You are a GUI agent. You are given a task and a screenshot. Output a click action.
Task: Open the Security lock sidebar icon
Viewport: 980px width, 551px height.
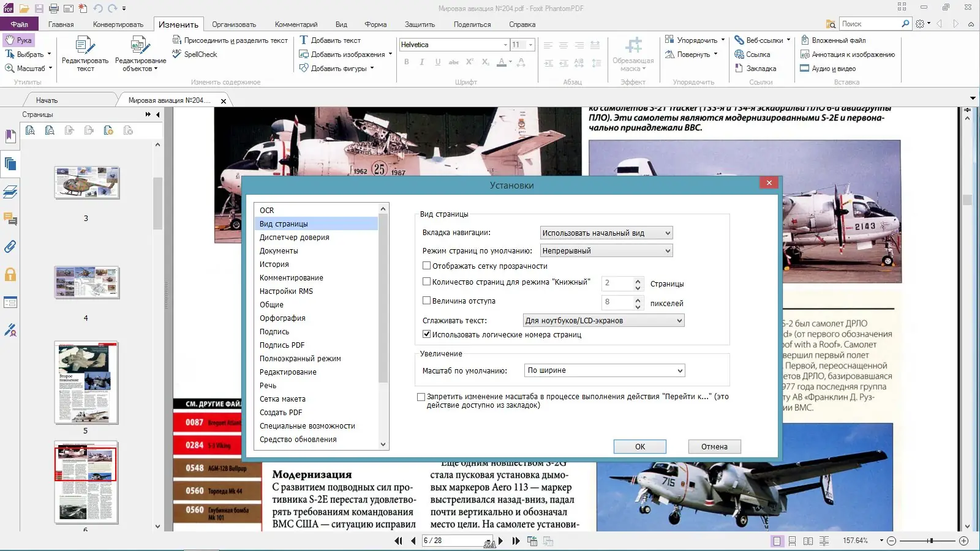coord(10,274)
